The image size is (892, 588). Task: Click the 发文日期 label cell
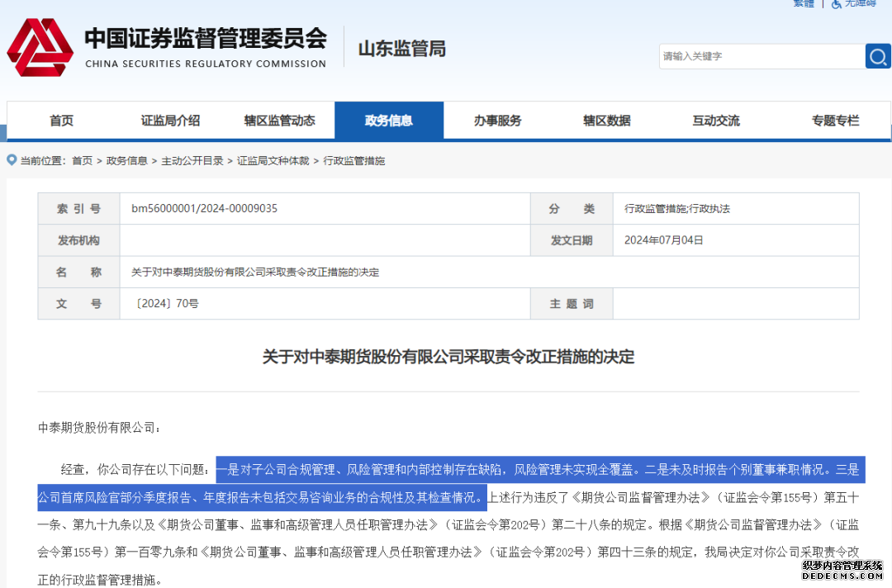pos(572,240)
